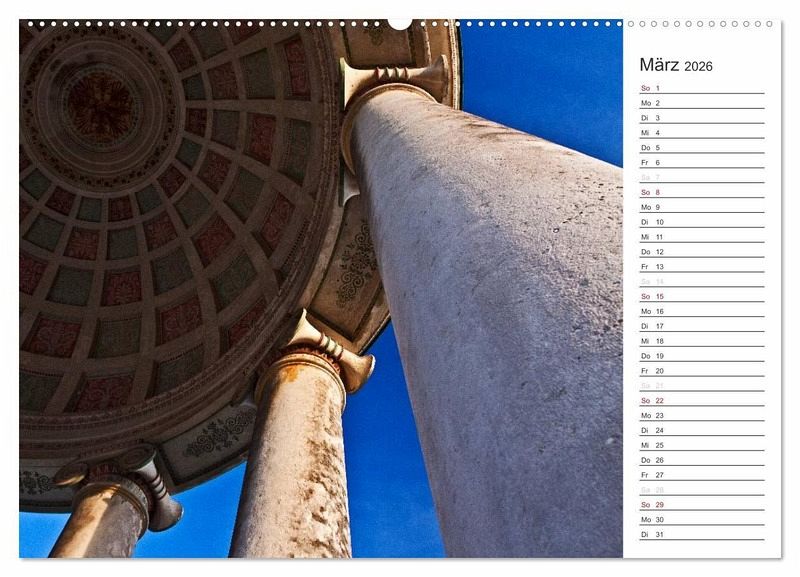Select the 'Mo 23' date row
The width and height of the screenshot is (800, 577).
point(702,415)
